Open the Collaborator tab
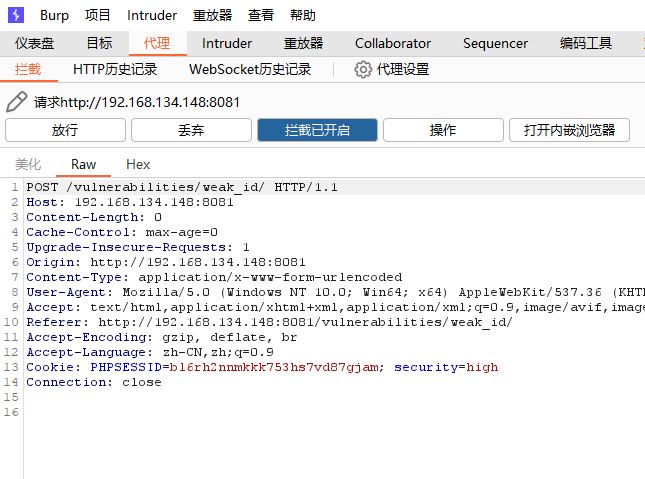The width and height of the screenshot is (645, 479). click(x=393, y=43)
